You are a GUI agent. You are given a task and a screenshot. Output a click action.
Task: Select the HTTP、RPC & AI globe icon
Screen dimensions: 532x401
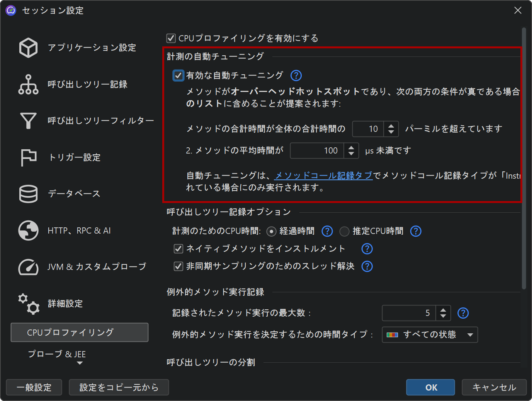[x=28, y=230]
